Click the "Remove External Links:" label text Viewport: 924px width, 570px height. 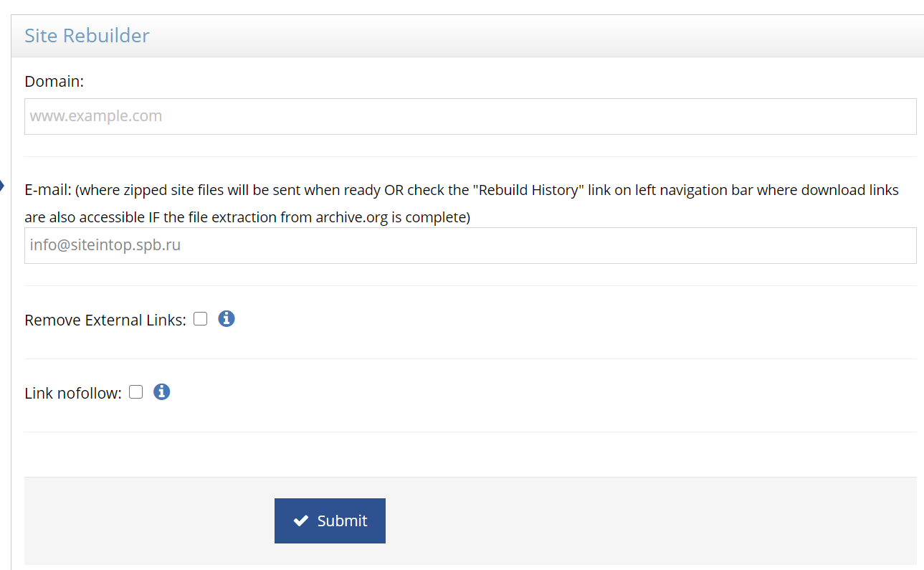(x=105, y=320)
